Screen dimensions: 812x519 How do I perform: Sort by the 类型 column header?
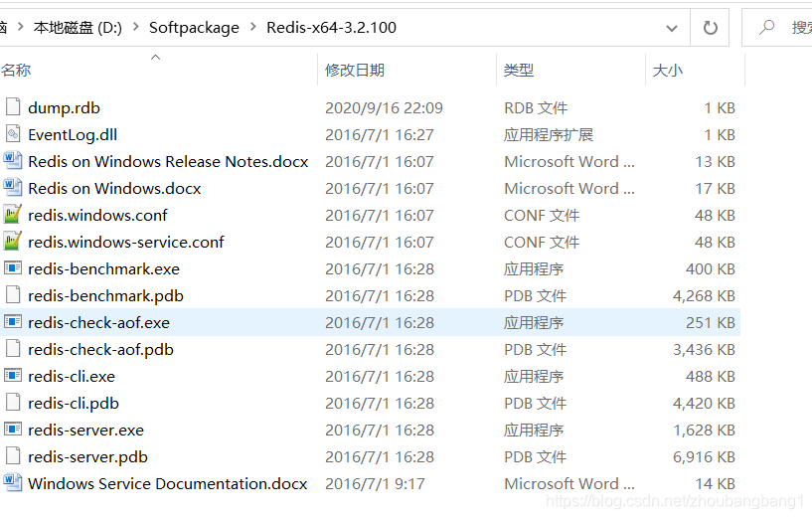click(x=519, y=70)
